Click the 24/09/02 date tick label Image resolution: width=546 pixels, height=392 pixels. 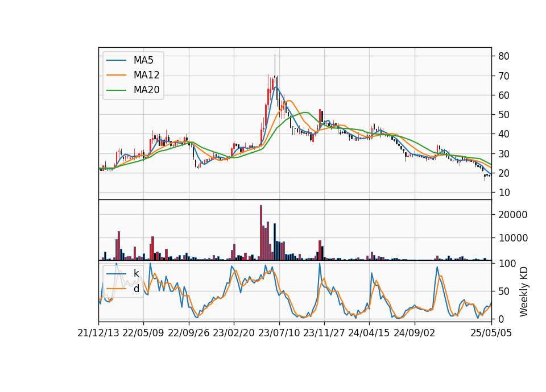coord(415,333)
